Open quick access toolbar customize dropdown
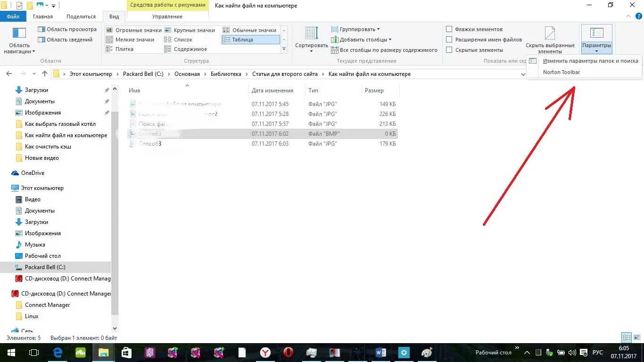 53,6
